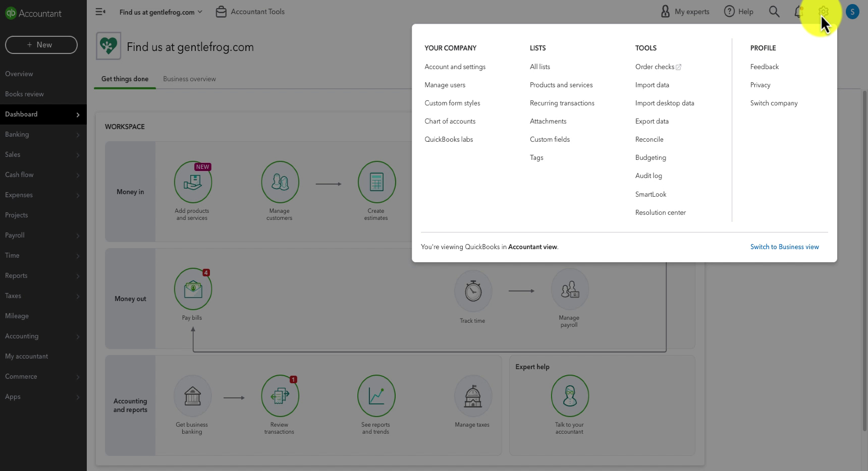Open the notifications bell icon
The image size is (868, 471).
(799, 12)
